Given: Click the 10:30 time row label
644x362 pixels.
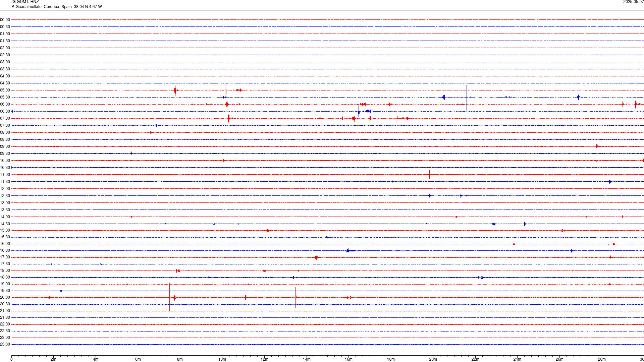Looking at the screenshot, I should tap(5, 168).
